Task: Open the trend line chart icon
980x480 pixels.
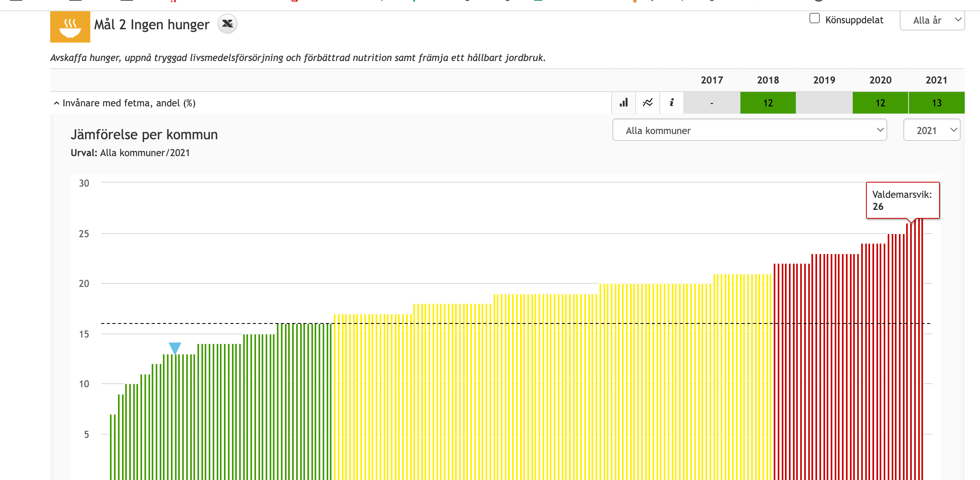Action: coord(648,103)
